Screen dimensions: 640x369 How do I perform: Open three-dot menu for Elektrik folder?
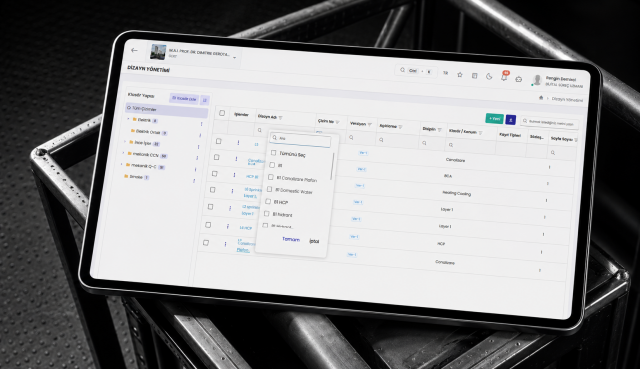(201, 124)
